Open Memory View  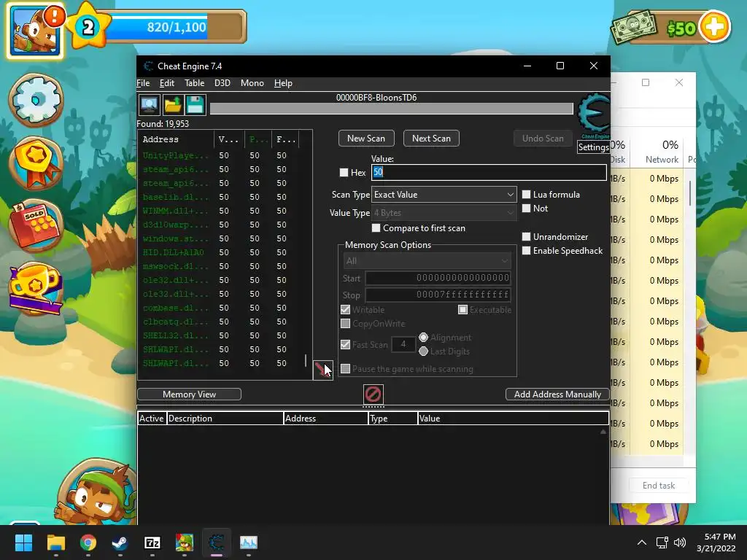[189, 394]
